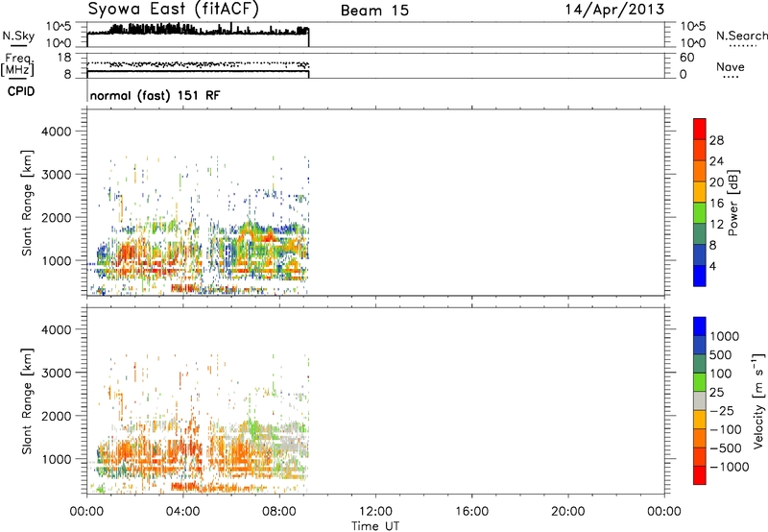Click the "Velocity [m s-1]" color bar title
The height and width of the screenshot is (532, 768).
758,400
